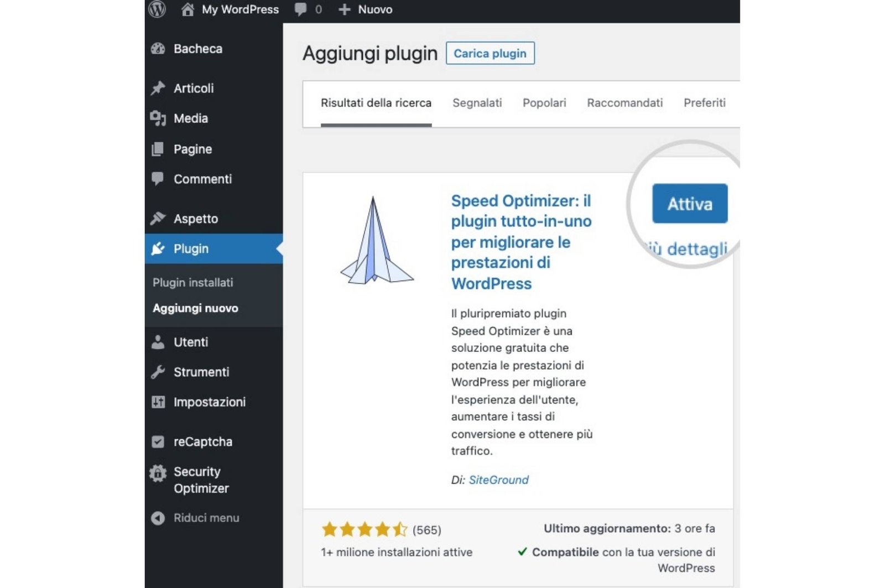This screenshot has height=588, width=885.
Task: Switch to Risultati della ricerca tab
Action: pos(376,103)
